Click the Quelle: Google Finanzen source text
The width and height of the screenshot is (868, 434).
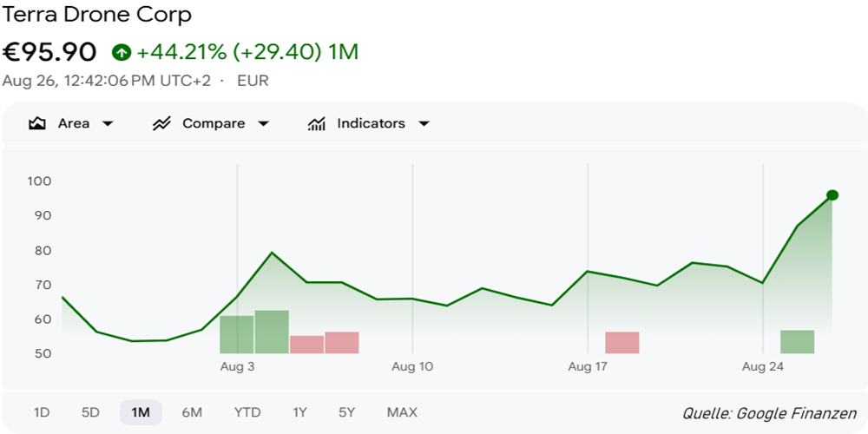[769, 413]
